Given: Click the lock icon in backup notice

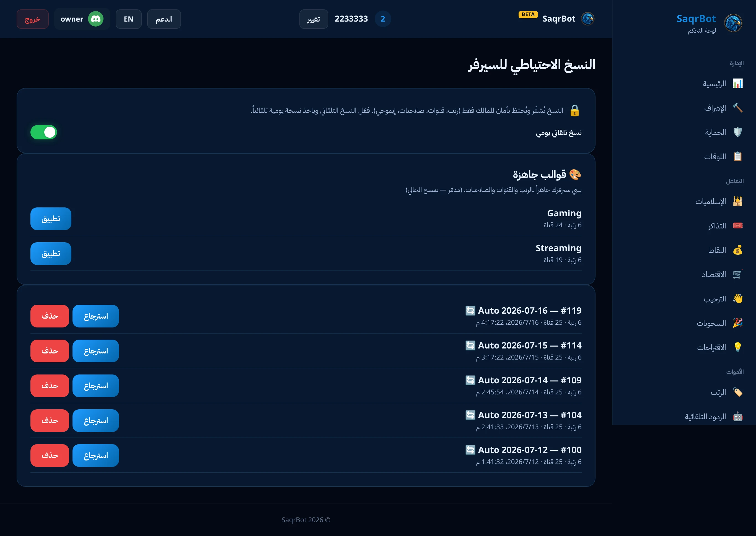Looking at the screenshot, I should [x=574, y=111].
